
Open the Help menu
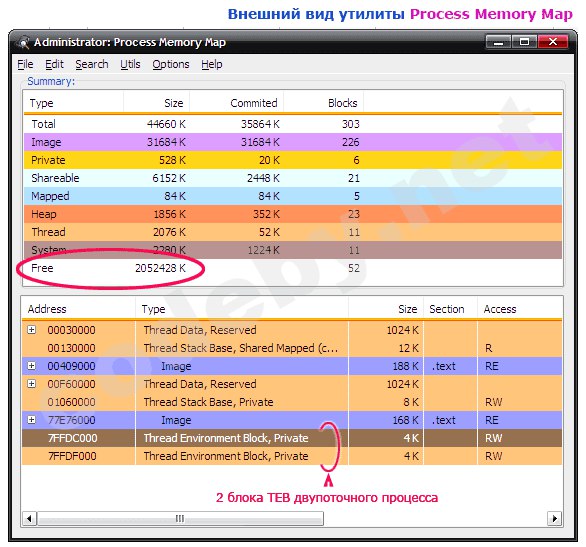[x=212, y=64]
